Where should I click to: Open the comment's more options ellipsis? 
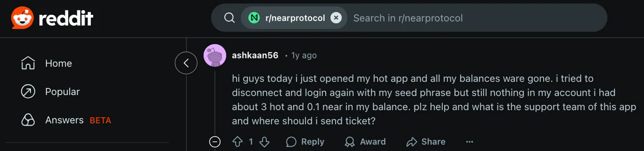coord(469,142)
